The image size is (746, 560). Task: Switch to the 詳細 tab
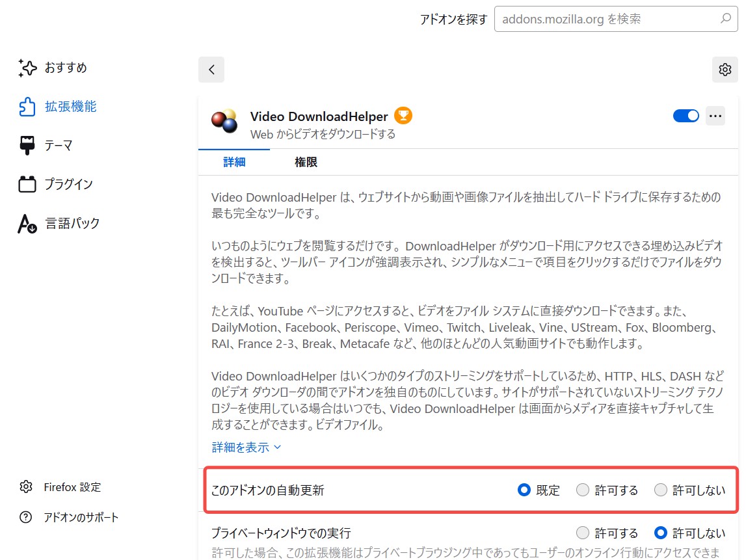(x=234, y=162)
